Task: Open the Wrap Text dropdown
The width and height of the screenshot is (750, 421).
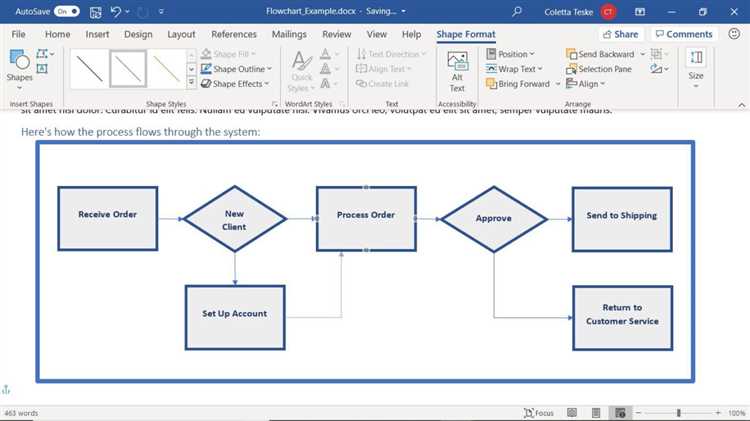Action: click(x=514, y=69)
